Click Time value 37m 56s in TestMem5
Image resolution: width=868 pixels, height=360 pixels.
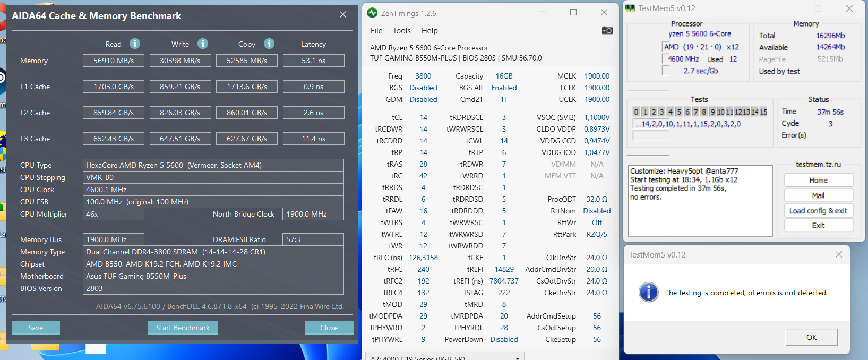click(x=830, y=112)
